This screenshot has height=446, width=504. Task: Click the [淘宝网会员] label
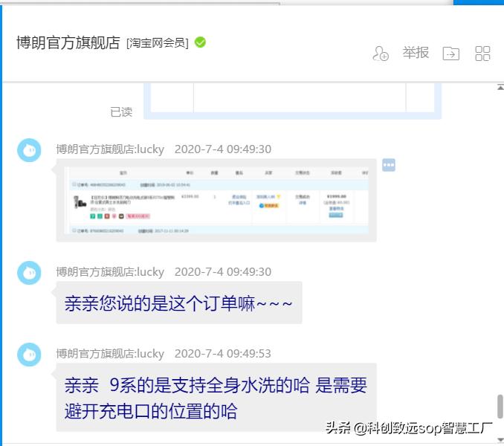pyautogui.click(x=158, y=43)
